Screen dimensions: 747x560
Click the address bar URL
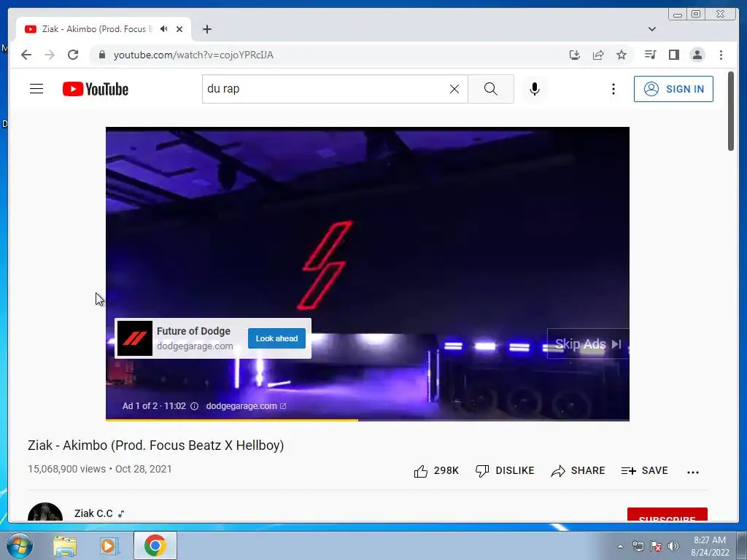(193, 55)
